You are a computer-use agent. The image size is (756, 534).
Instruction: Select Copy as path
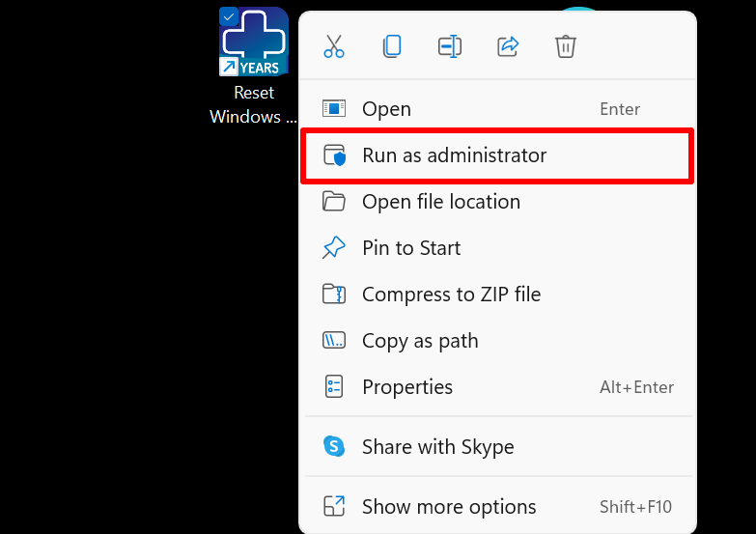coord(498,341)
